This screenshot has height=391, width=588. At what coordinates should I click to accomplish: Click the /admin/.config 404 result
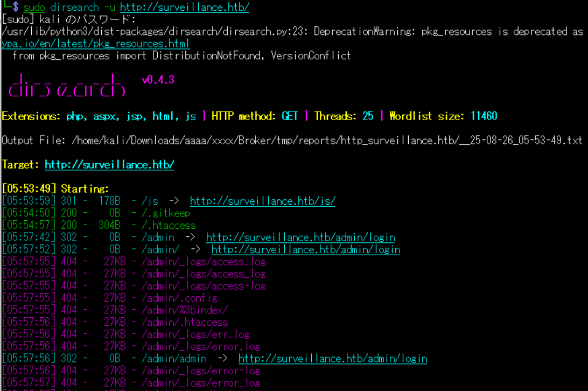[179, 298]
